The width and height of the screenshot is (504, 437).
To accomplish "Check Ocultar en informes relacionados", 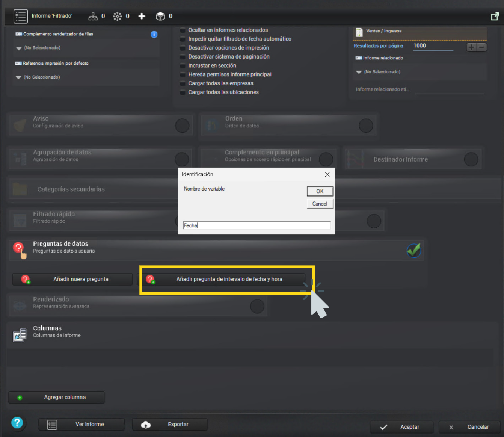I will tap(183, 30).
